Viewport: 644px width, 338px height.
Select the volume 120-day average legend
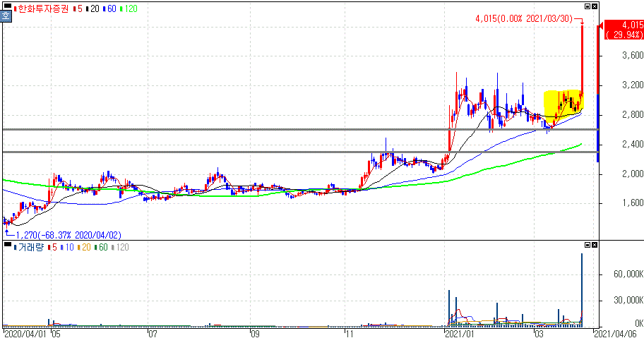point(120,248)
